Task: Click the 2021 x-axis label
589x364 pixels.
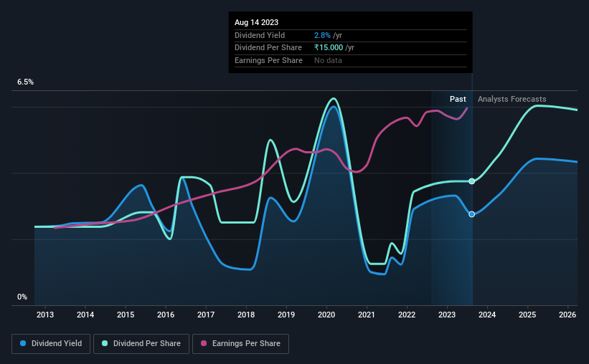Action: (367, 315)
